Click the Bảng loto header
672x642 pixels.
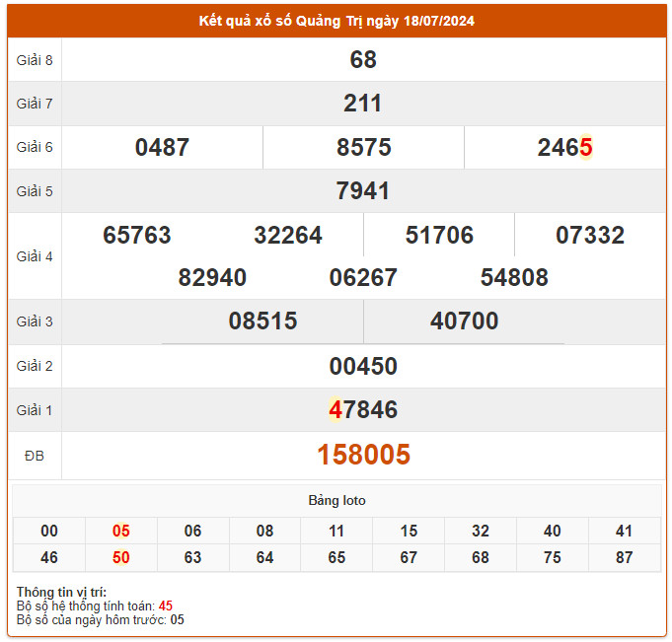(x=336, y=501)
